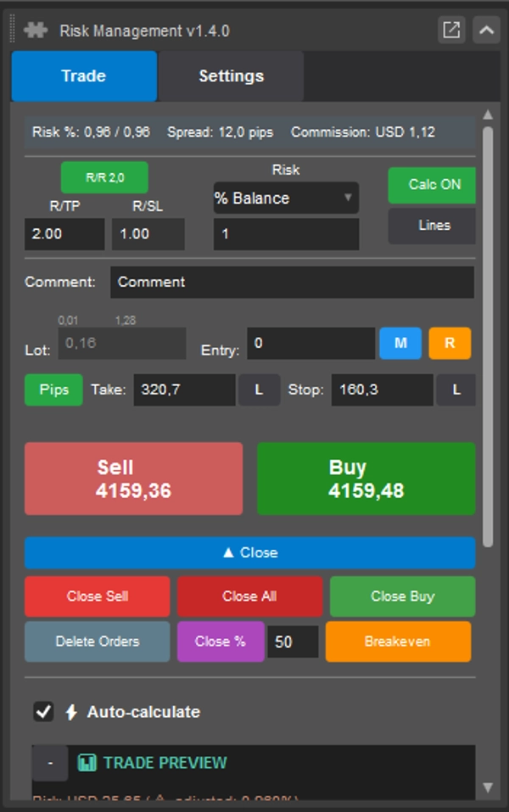This screenshot has height=812, width=509.
Task: Collapse the Risk Management panel chevron
Action: [486, 30]
